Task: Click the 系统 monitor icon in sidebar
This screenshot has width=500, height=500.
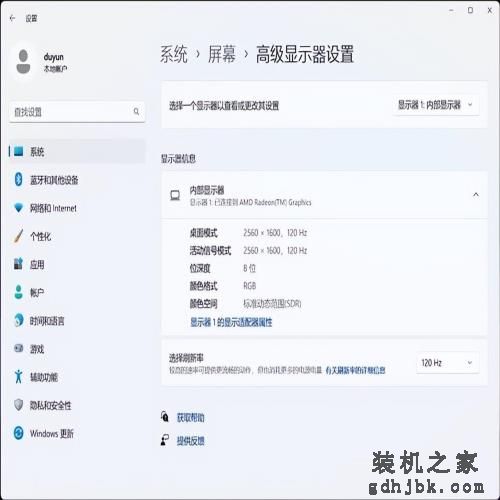Action: (19, 152)
